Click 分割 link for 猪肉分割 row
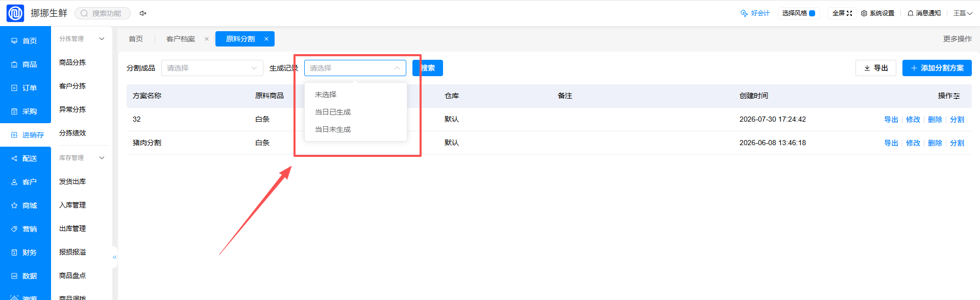This screenshot has height=300, width=980. pyautogui.click(x=957, y=143)
